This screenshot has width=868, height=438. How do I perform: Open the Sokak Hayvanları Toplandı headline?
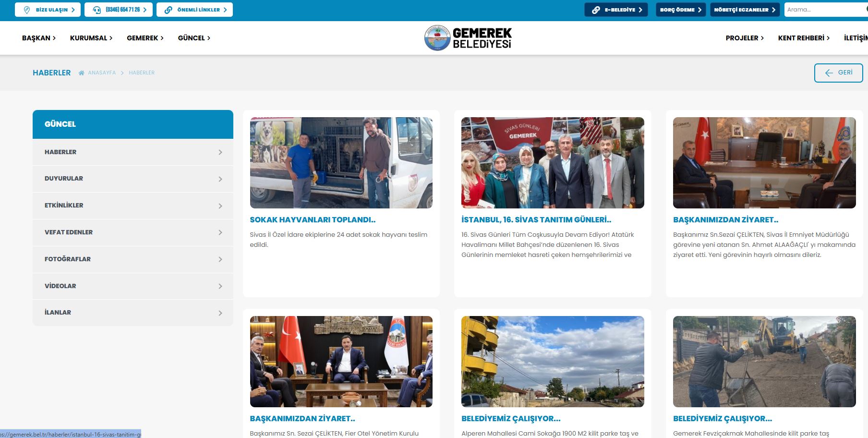coord(313,220)
